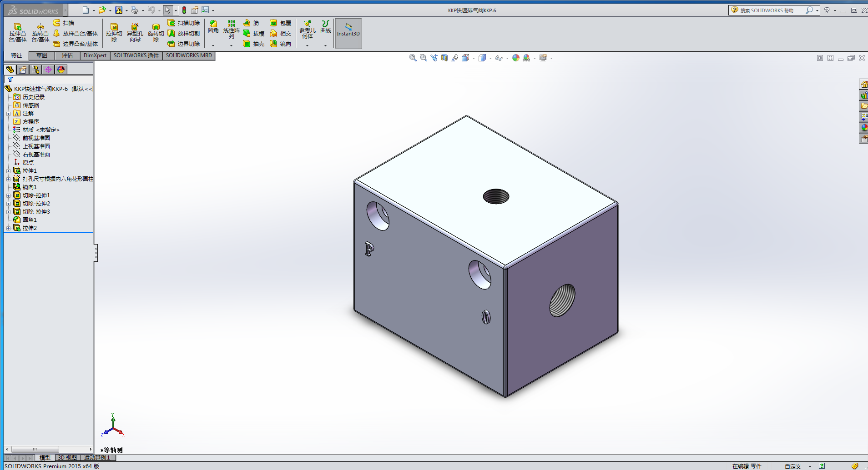Expand the 拉伸1 feature node
This screenshot has height=470, width=868.
point(8,171)
